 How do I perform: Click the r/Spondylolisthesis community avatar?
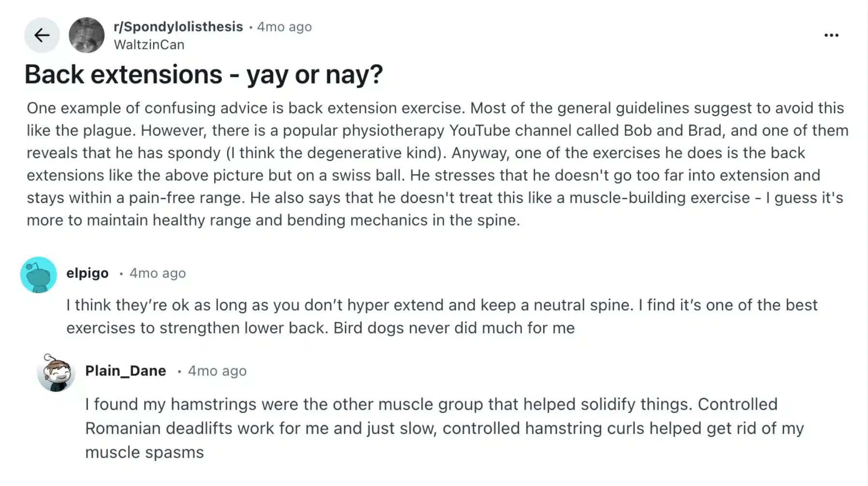87,35
